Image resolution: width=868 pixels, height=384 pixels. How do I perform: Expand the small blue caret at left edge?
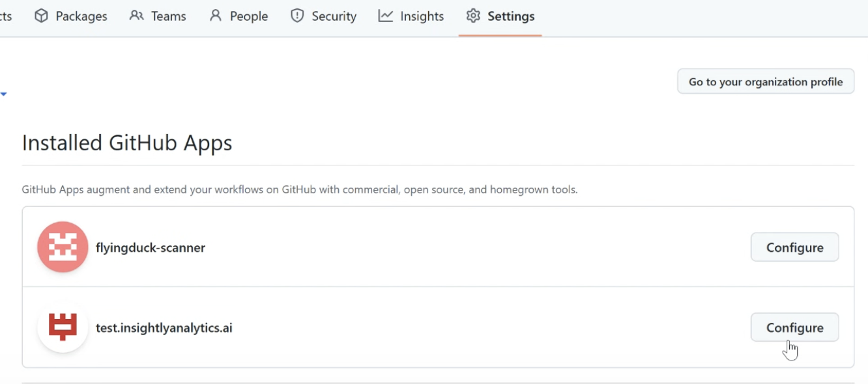pos(4,94)
